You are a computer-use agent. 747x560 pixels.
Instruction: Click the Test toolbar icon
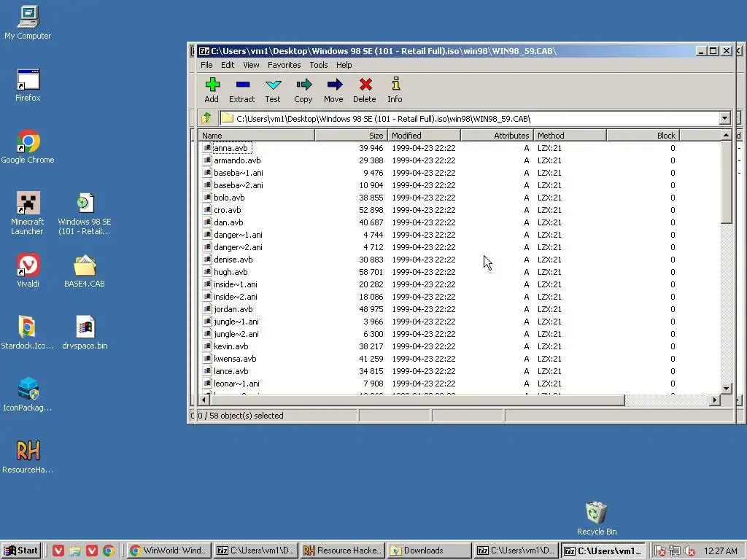[x=273, y=90]
